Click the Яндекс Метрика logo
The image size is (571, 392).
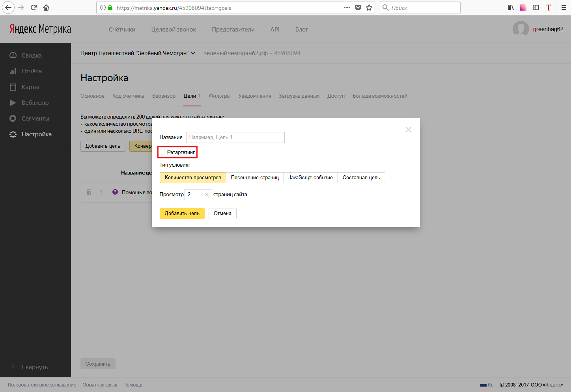click(40, 29)
